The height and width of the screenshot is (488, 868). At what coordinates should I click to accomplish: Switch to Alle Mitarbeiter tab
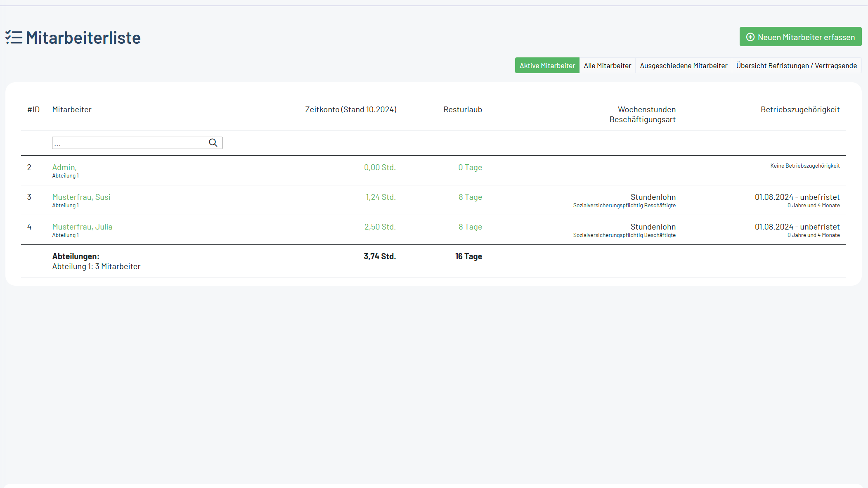pos(607,66)
